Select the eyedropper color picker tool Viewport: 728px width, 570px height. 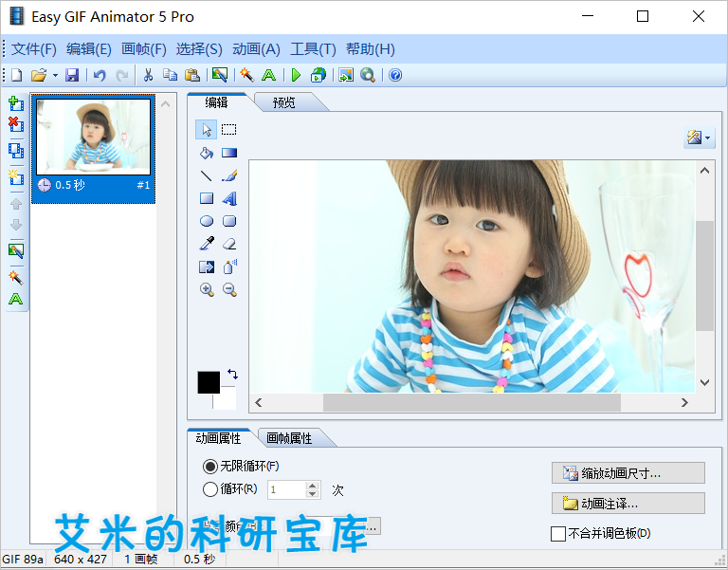[x=206, y=244]
